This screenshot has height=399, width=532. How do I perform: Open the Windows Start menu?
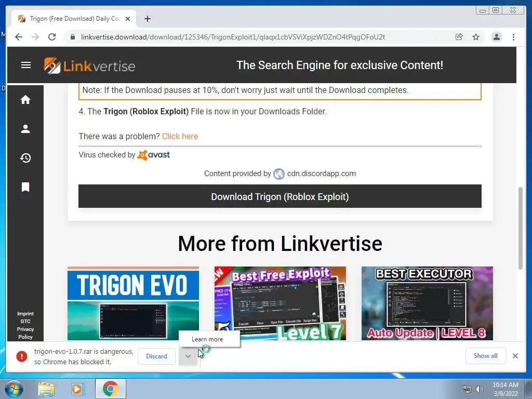pyautogui.click(x=13, y=389)
